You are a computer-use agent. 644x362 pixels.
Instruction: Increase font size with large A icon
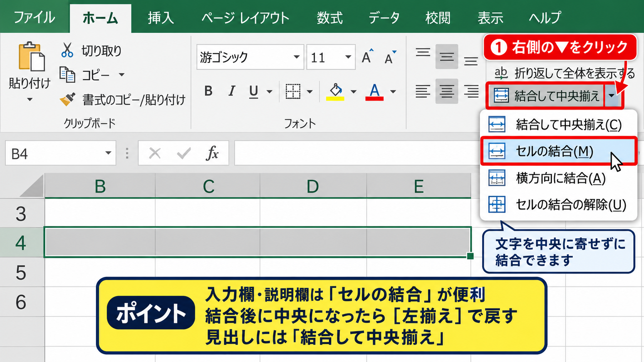(368, 56)
